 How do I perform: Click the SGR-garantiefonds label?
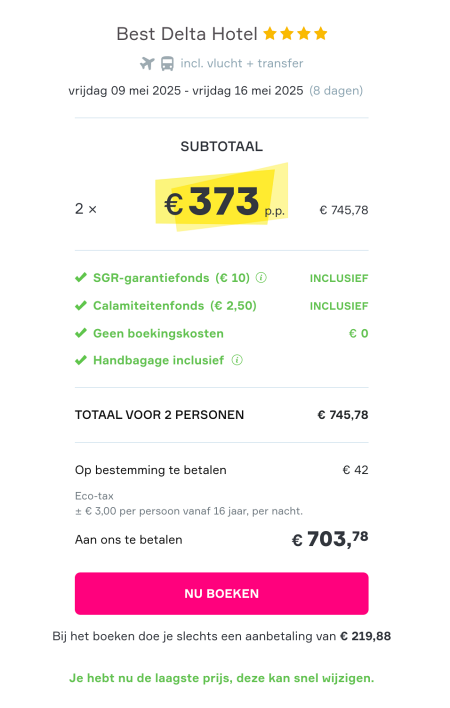[x=172, y=278]
